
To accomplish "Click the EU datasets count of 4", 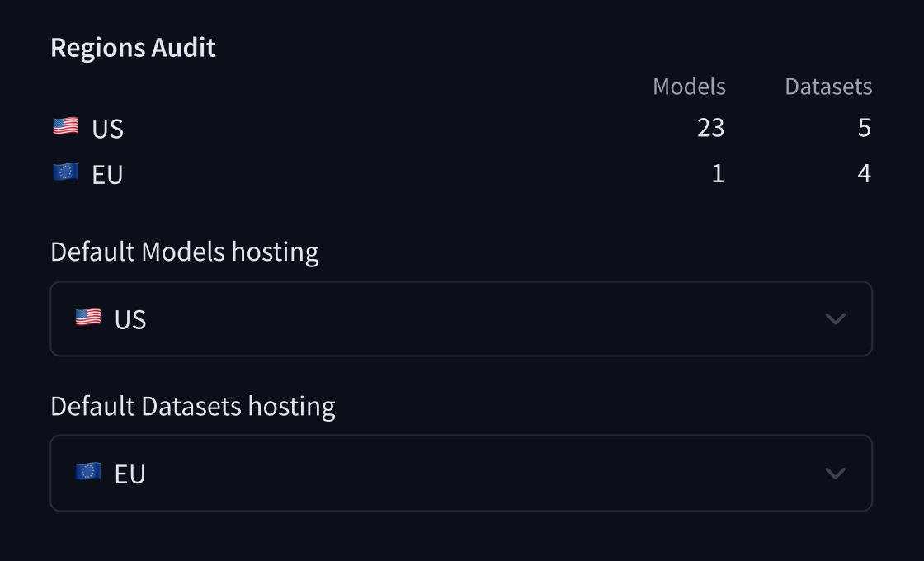I will click(864, 173).
